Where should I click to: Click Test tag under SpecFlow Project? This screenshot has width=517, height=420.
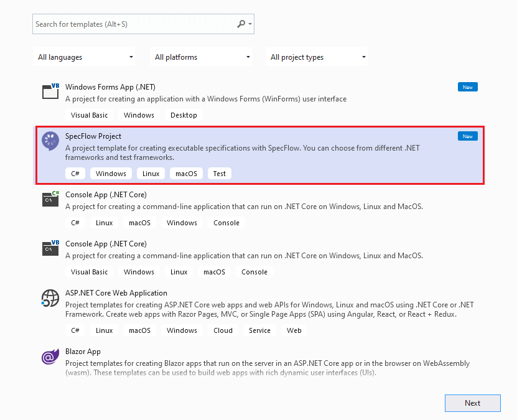[x=219, y=174]
